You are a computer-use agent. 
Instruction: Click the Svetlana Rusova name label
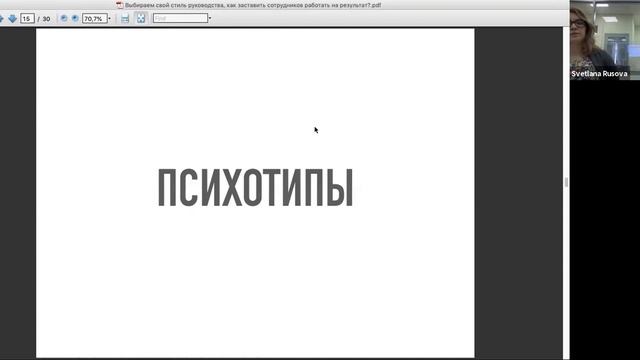(x=599, y=74)
